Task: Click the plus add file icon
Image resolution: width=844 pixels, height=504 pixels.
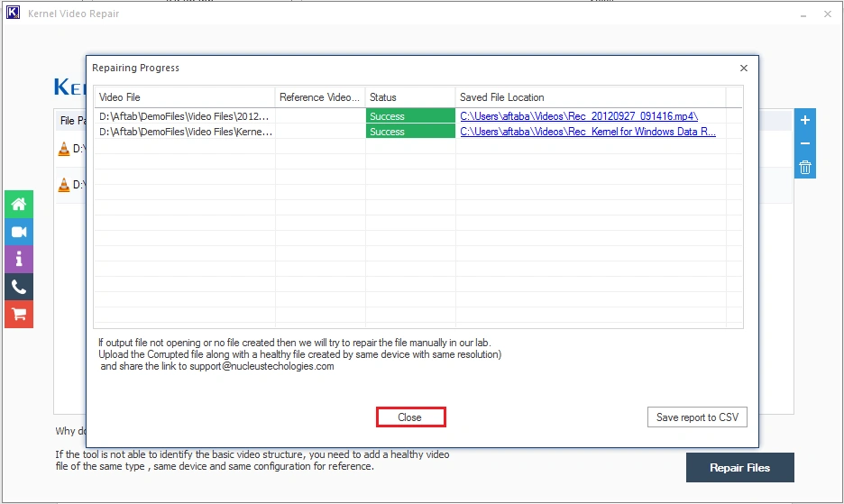Action: (x=804, y=120)
